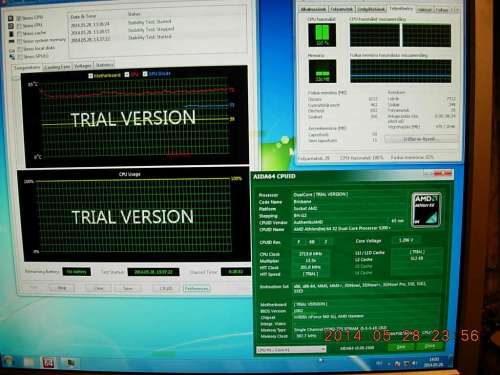Click the Close button in AIDA64 CPUID
The width and height of the screenshot is (500, 375).
(430, 346)
